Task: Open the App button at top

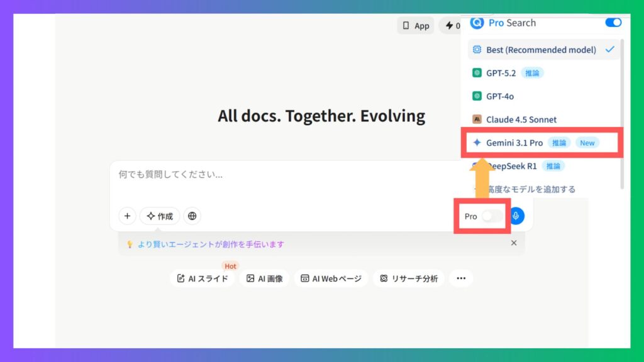Action: pyautogui.click(x=416, y=26)
